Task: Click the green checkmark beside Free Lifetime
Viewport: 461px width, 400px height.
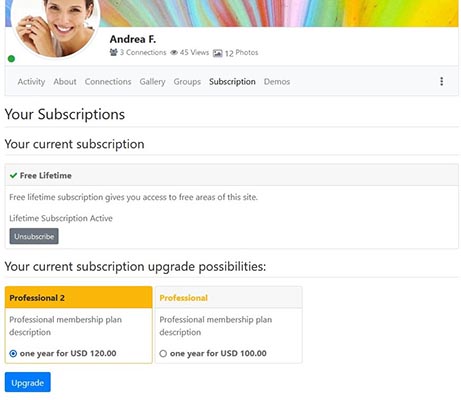Action: pyautogui.click(x=13, y=175)
